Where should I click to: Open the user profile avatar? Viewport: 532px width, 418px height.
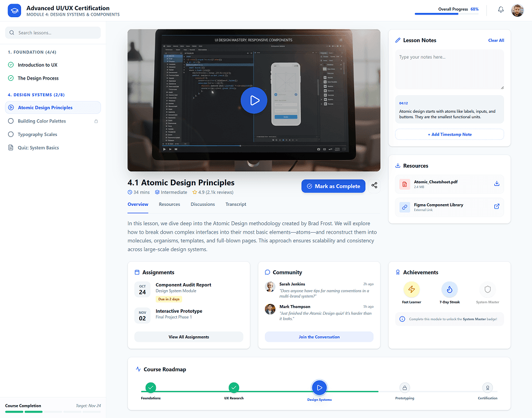click(517, 11)
